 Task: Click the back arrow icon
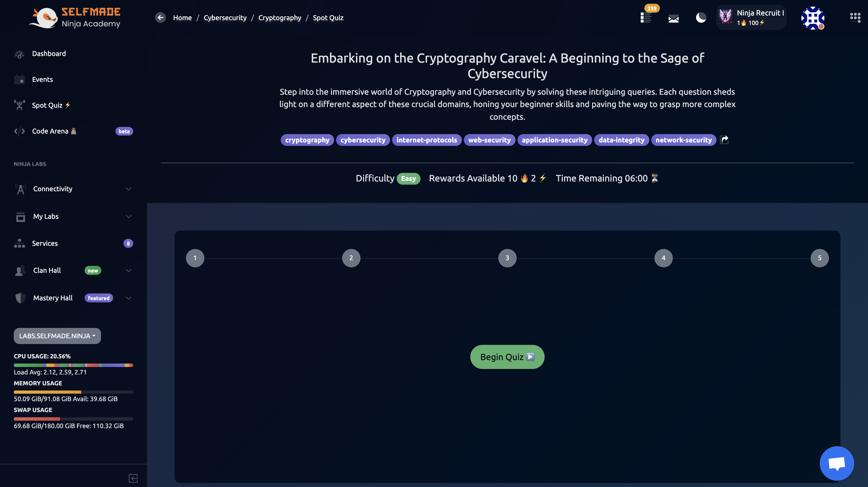coord(160,18)
